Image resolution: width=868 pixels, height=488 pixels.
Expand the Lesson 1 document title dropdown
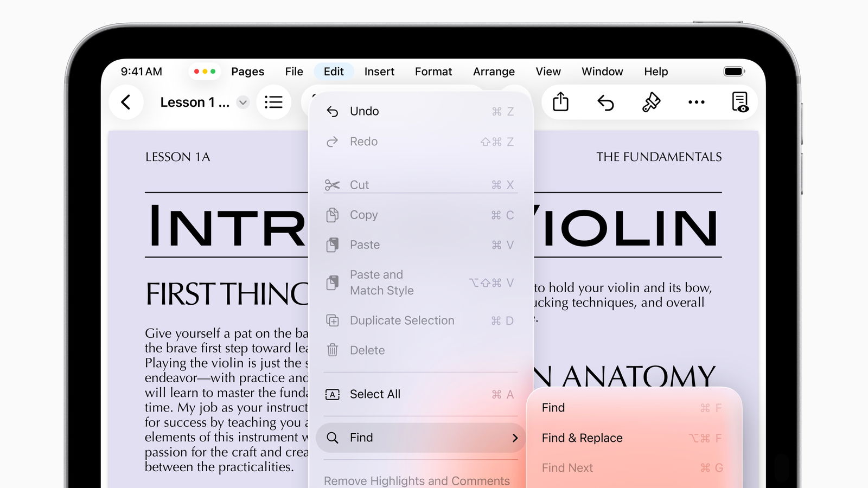[x=243, y=102]
